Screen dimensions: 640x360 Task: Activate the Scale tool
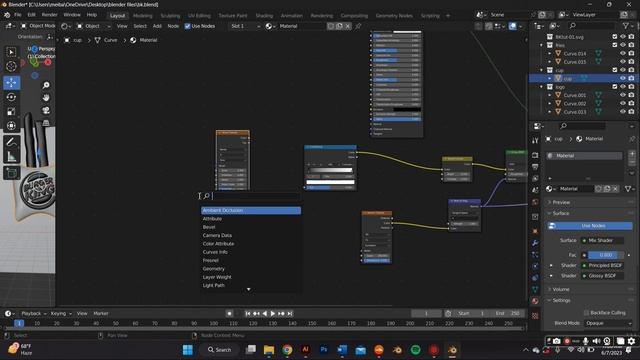coord(11,111)
